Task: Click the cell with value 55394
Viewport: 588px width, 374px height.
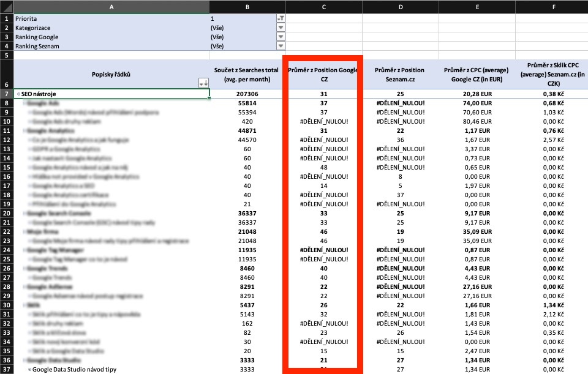Action: coord(247,113)
